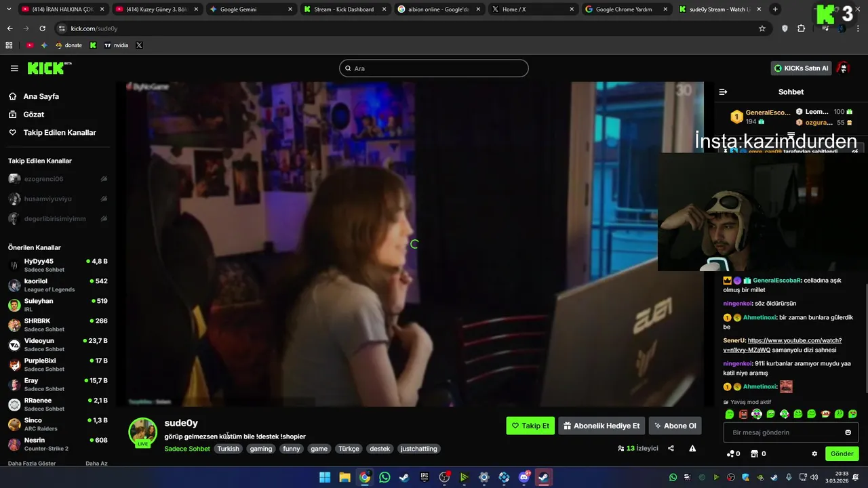Open the pinned message in chat
Viewport: 868px width, 488px height.
click(x=791, y=152)
